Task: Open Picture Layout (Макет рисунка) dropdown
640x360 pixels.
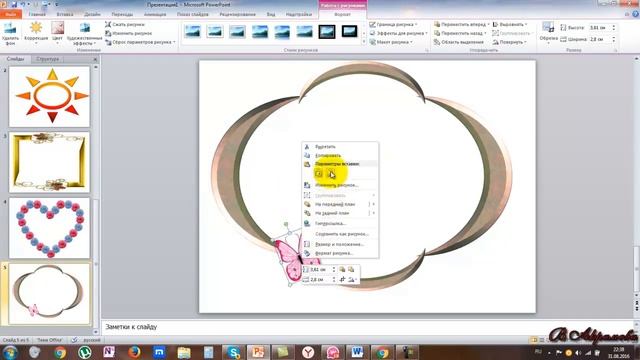Action: [x=391, y=42]
